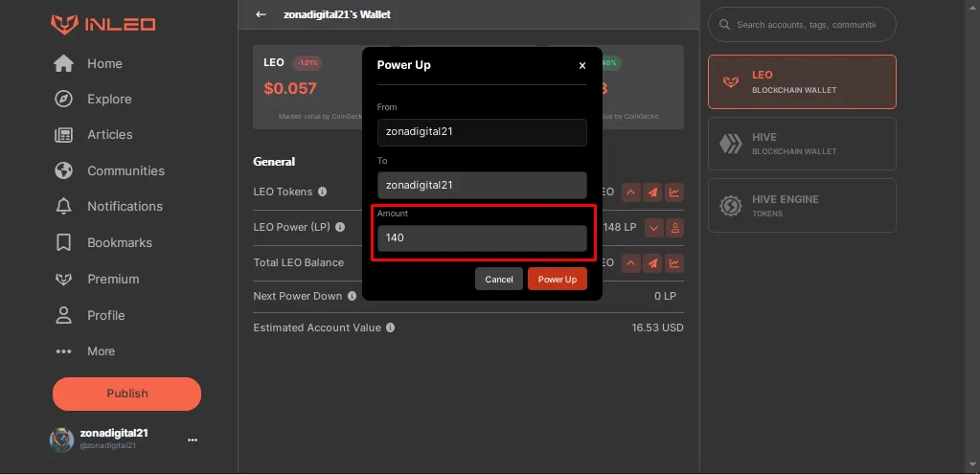Click the send icon in LEO Tokens row

pos(652,192)
